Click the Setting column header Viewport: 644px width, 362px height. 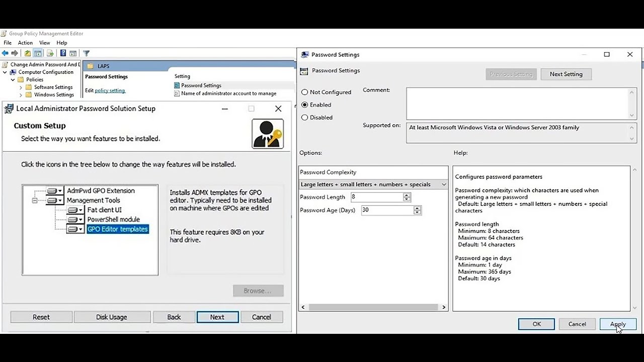point(182,76)
